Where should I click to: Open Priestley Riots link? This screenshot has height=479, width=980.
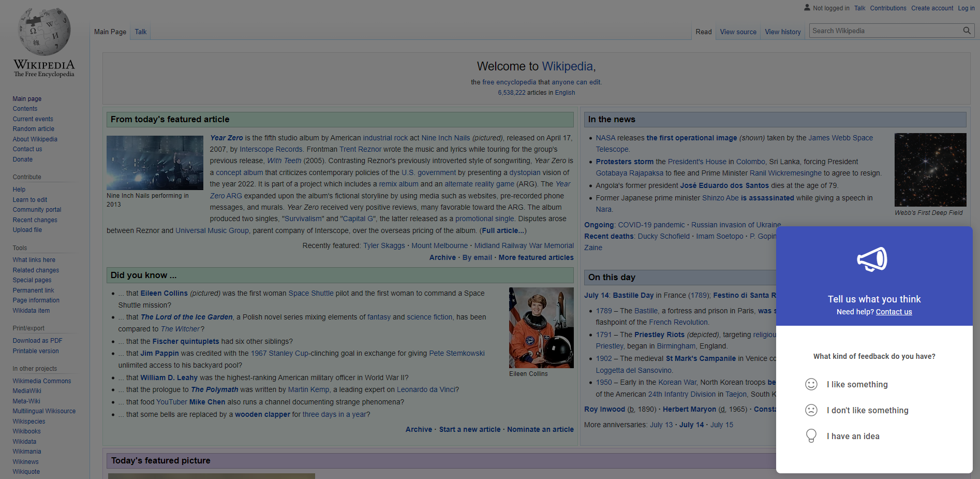point(659,335)
